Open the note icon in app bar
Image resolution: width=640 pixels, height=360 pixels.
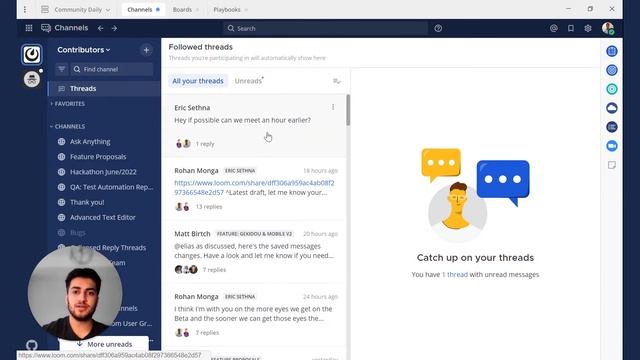[611, 165]
